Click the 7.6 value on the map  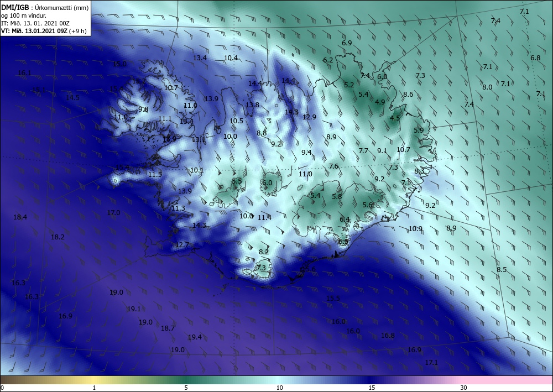(x=333, y=166)
